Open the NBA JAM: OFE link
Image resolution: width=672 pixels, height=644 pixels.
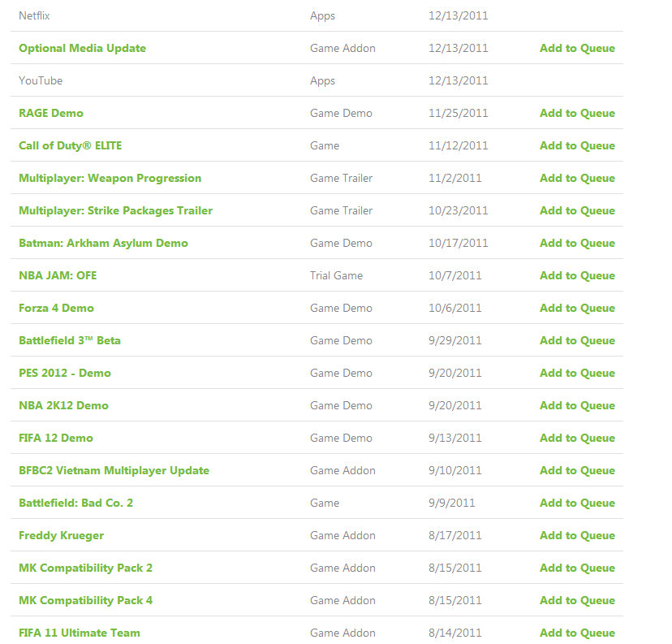pos(58,275)
